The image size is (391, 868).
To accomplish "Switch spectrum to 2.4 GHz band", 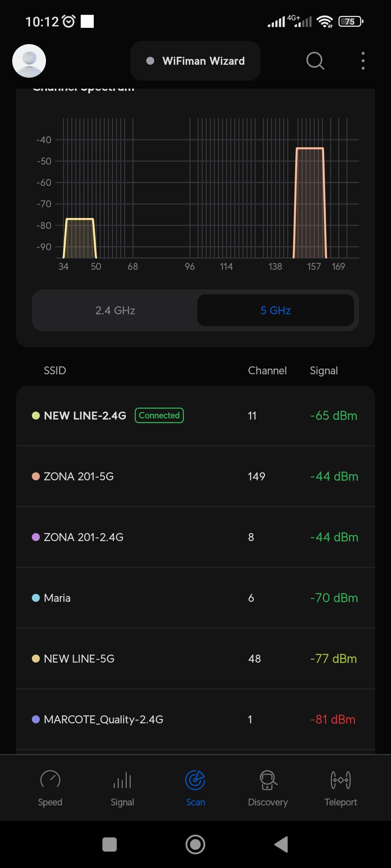I will (x=115, y=310).
